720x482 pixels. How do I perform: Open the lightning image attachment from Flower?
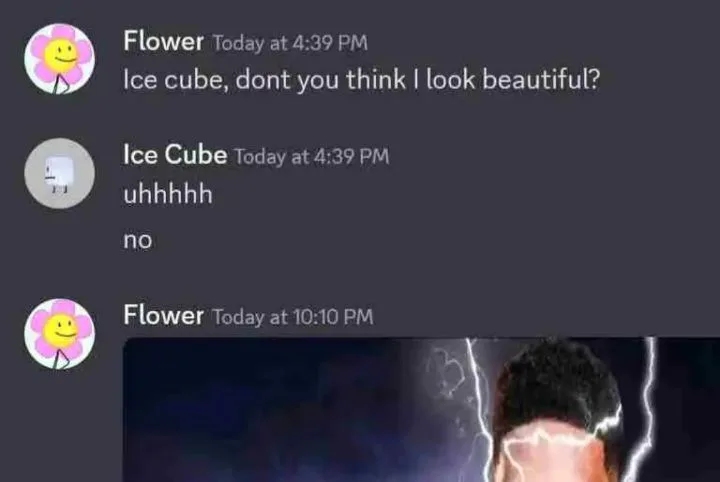421,409
